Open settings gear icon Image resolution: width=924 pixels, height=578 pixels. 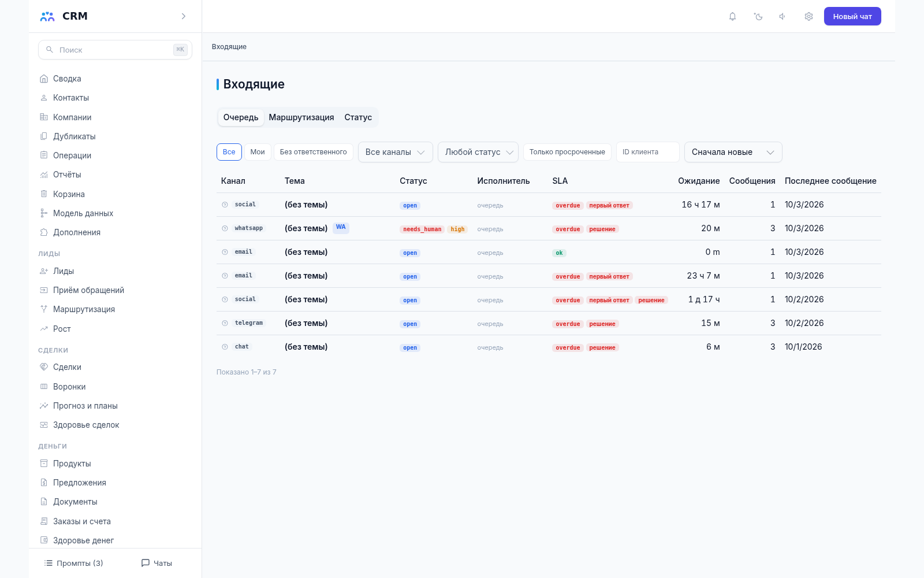[808, 16]
